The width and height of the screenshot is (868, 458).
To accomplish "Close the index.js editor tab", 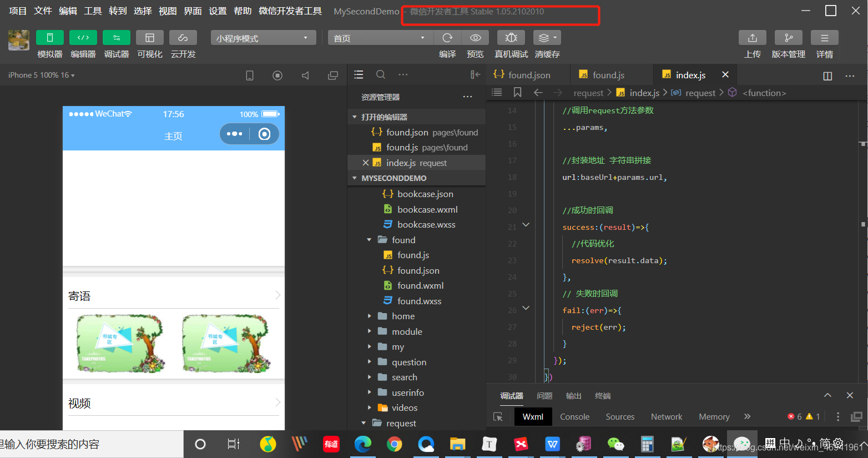I will tap(725, 74).
